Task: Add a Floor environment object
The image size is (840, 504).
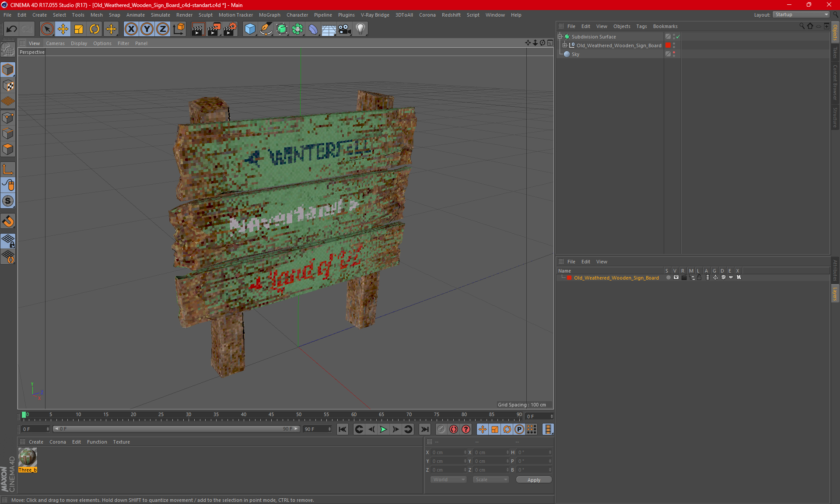Action: pyautogui.click(x=329, y=29)
